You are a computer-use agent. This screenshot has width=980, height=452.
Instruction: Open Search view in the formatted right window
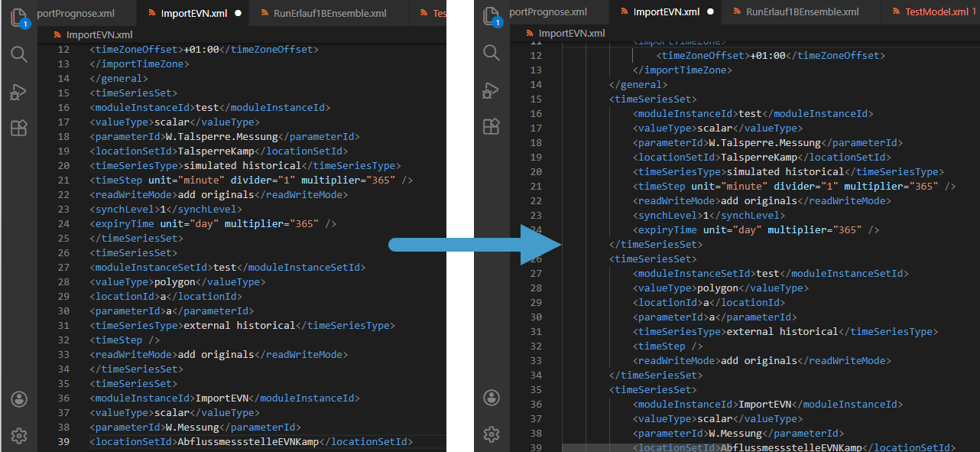[492, 52]
